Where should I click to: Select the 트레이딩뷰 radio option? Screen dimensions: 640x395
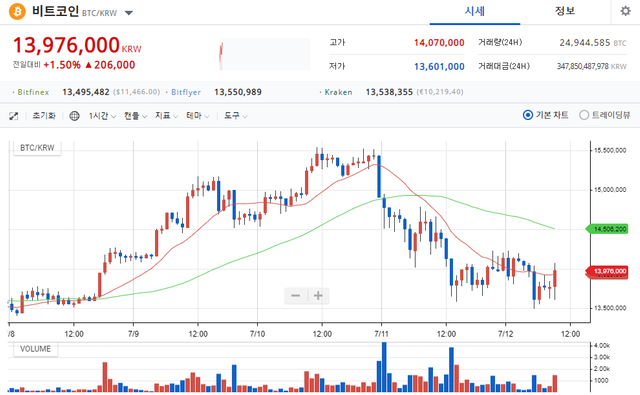tap(604, 115)
